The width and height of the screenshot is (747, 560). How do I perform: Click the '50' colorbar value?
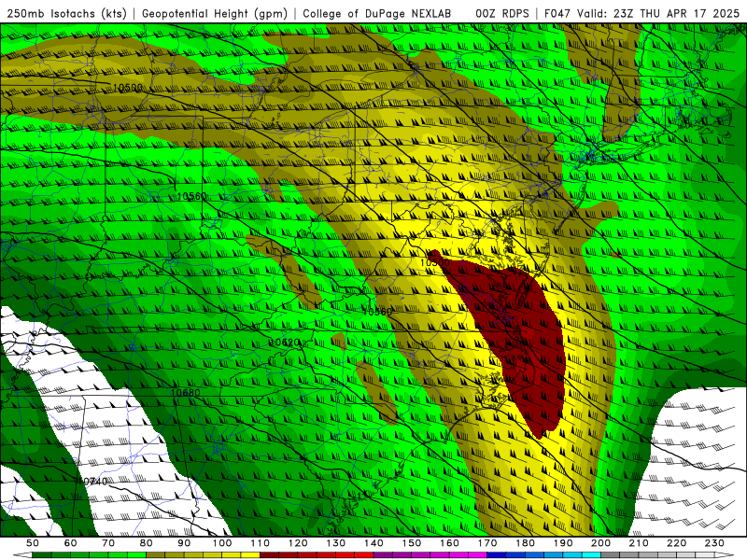[x=33, y=543]
